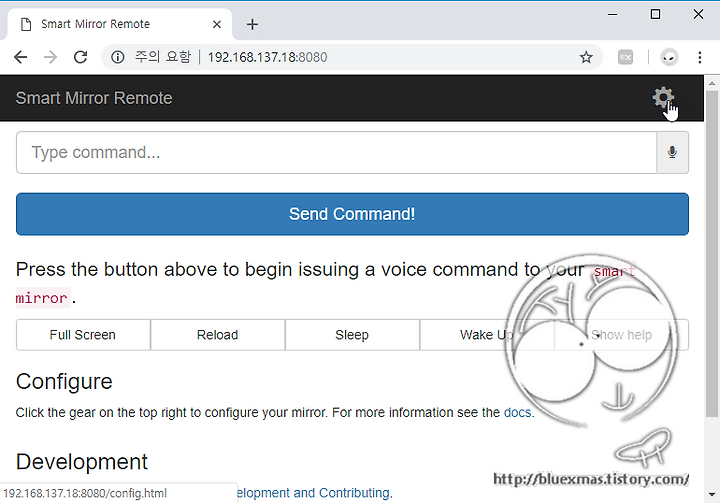The image size is (720, 503).
Task: Click the Wake Up button
Action: point(487,335)
